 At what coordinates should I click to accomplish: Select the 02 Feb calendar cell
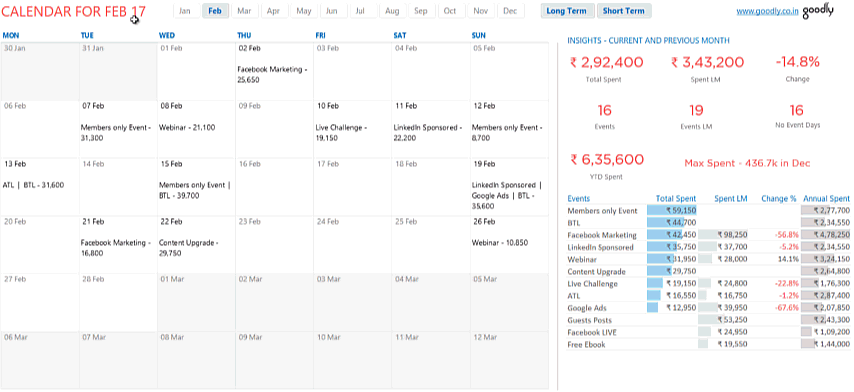(x=274, y=72)
